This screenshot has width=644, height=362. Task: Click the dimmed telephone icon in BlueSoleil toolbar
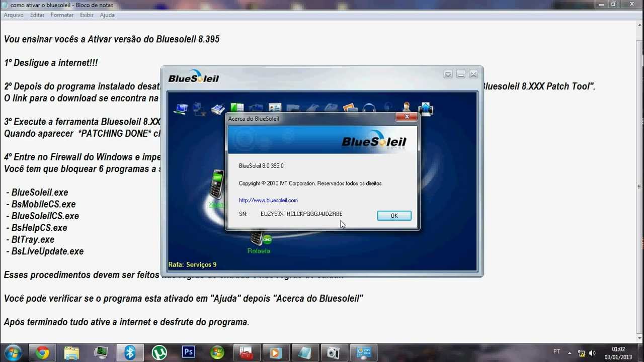[x=331, y=107]
